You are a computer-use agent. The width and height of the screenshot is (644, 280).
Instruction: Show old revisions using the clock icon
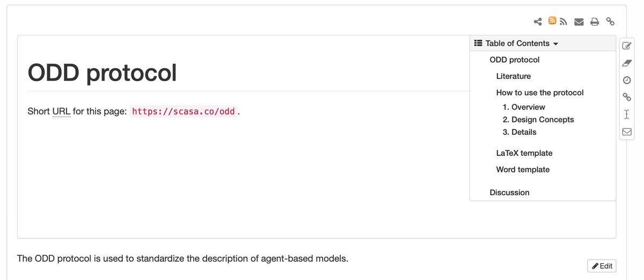627,80
